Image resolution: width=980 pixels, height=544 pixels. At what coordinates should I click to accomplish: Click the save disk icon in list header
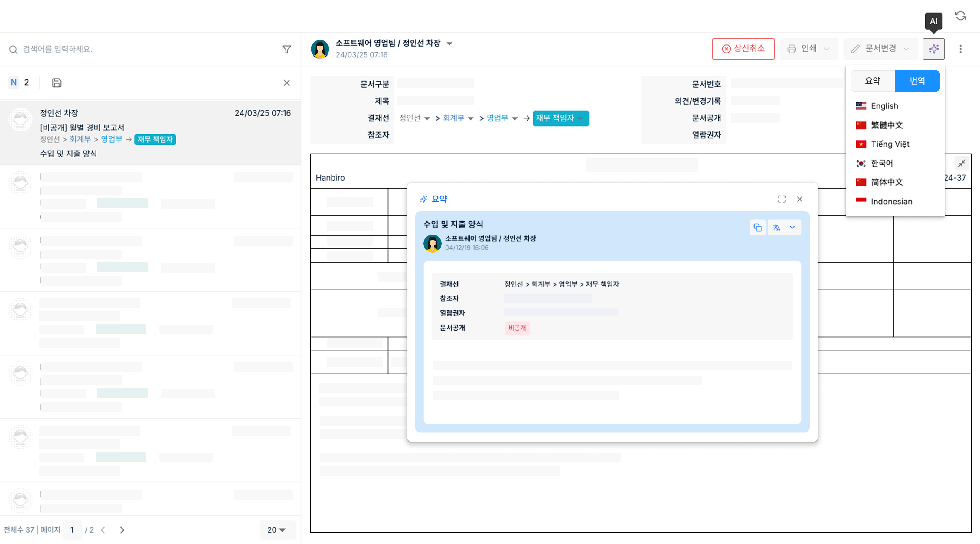57,83
